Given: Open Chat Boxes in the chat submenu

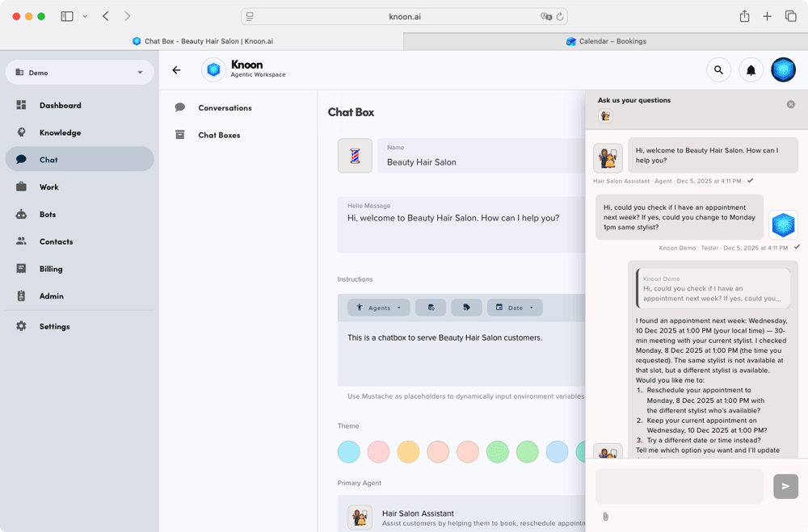Looking at the screenshot, I should pos(219,135).
